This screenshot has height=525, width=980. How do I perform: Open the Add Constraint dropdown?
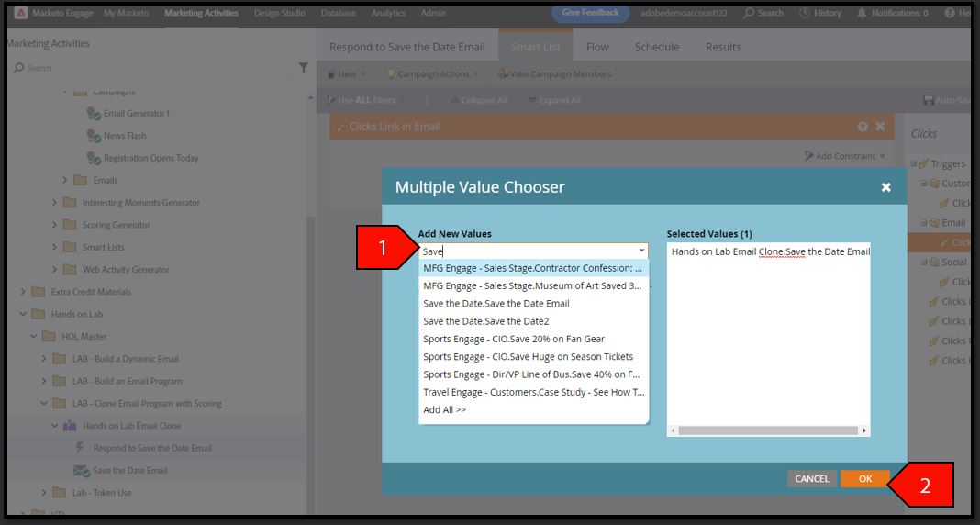(x=845, y=156)
